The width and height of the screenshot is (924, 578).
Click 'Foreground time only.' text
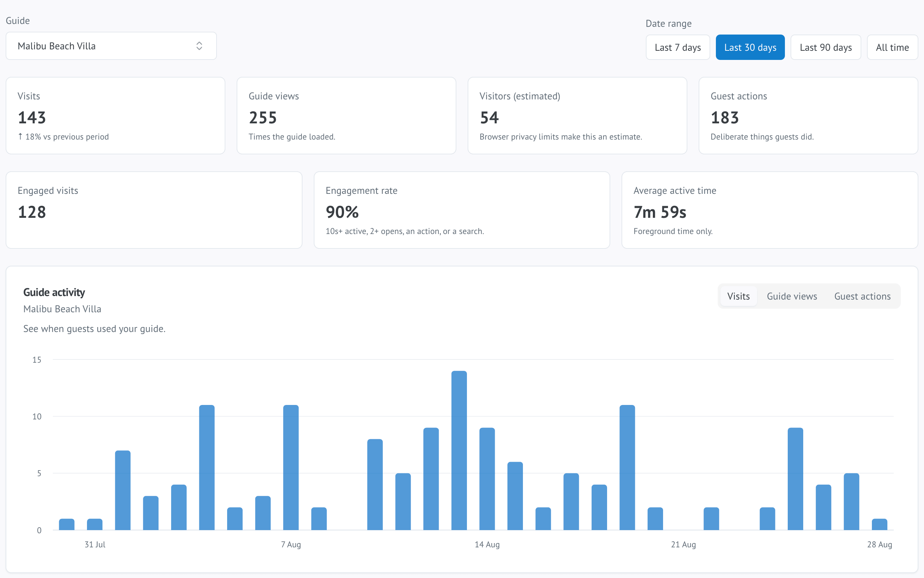tap(673, 231)
